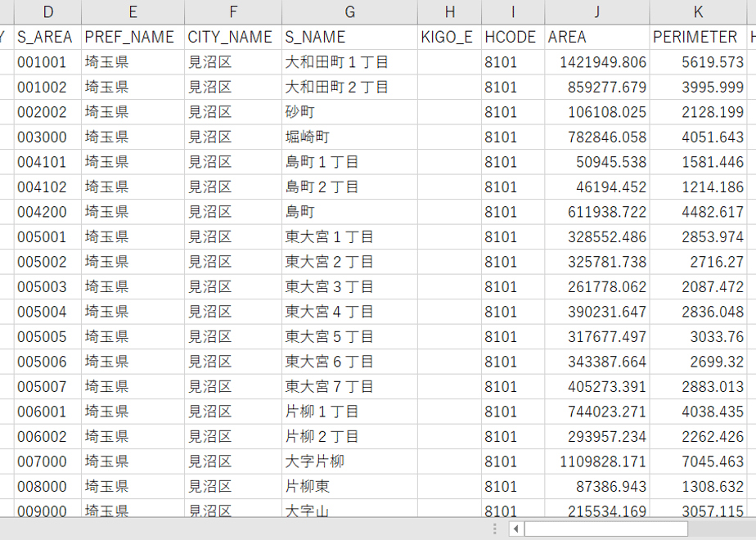This screenshot has height=540, width=756.
Task: Select cell with S_AREA 007000
Action: click(47, 461)
